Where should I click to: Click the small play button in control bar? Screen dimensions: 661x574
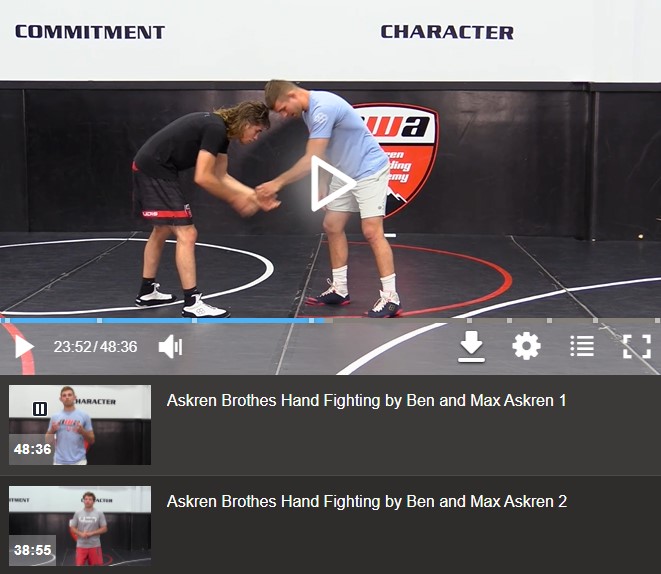pos(24,347)
